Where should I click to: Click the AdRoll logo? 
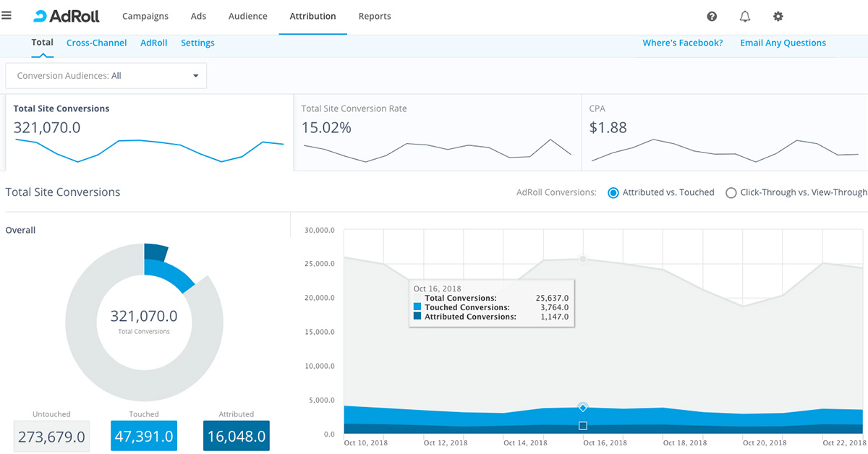click(67, 16)
